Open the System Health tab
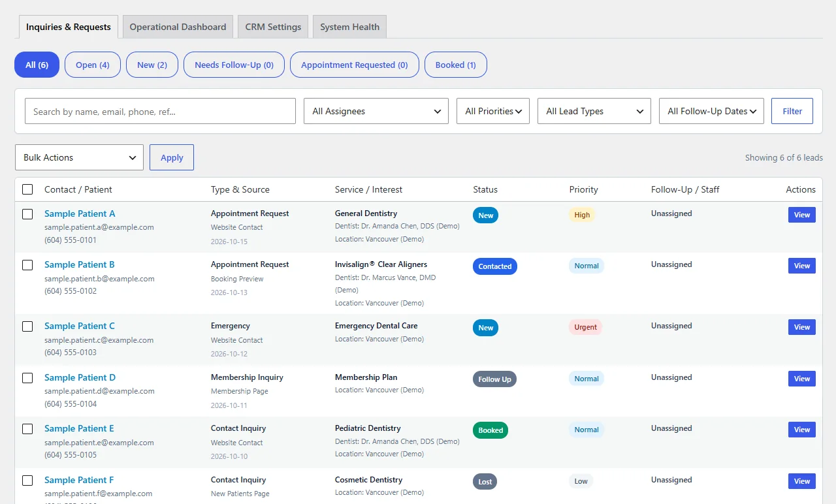 (x=349, y=27)
